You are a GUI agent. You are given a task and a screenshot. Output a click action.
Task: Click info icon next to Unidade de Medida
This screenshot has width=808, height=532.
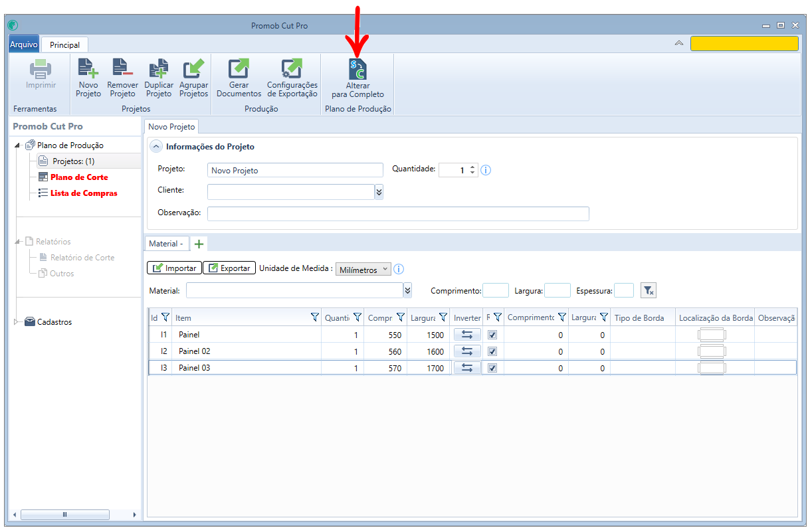pos(399,269)
